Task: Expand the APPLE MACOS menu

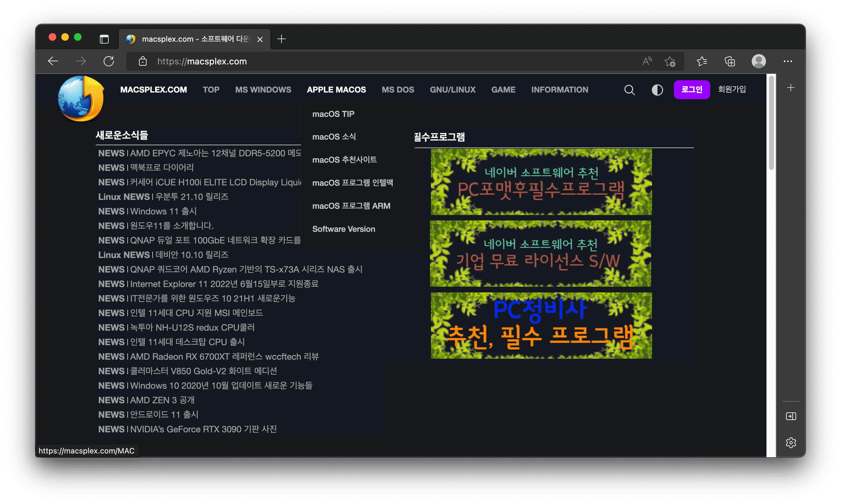Action: click(x=336, y=90)
